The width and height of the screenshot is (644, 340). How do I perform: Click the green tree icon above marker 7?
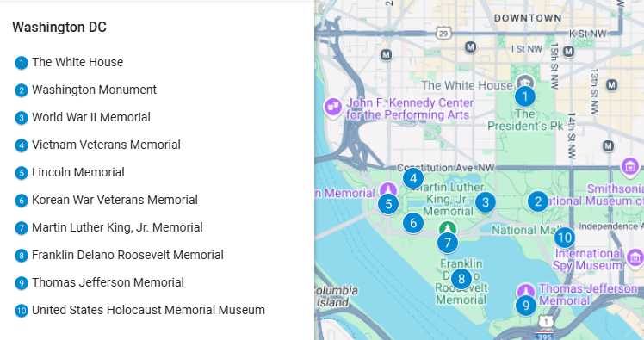pos(448,228)
